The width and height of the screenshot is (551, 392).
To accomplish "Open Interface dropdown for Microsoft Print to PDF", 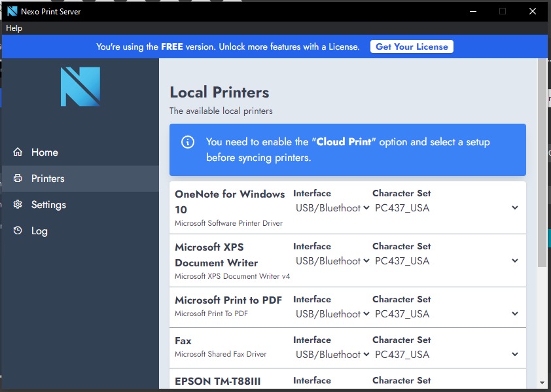I will coord(332,314).
